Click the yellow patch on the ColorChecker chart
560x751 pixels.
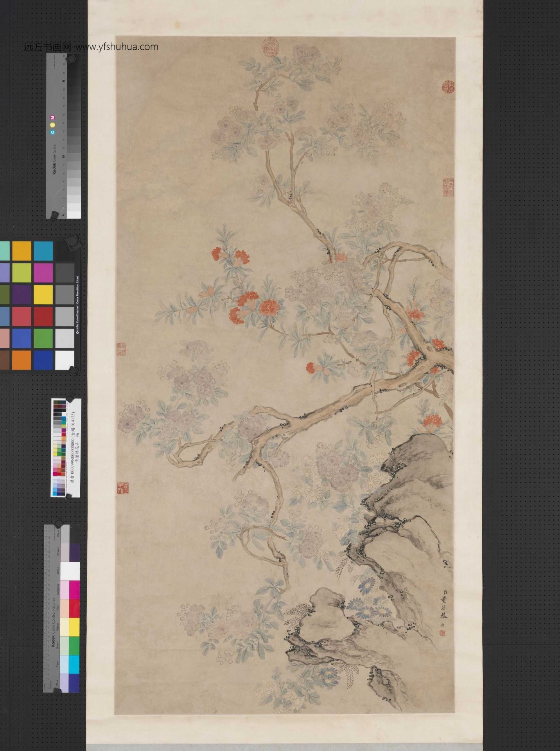[x=43, y=295]
